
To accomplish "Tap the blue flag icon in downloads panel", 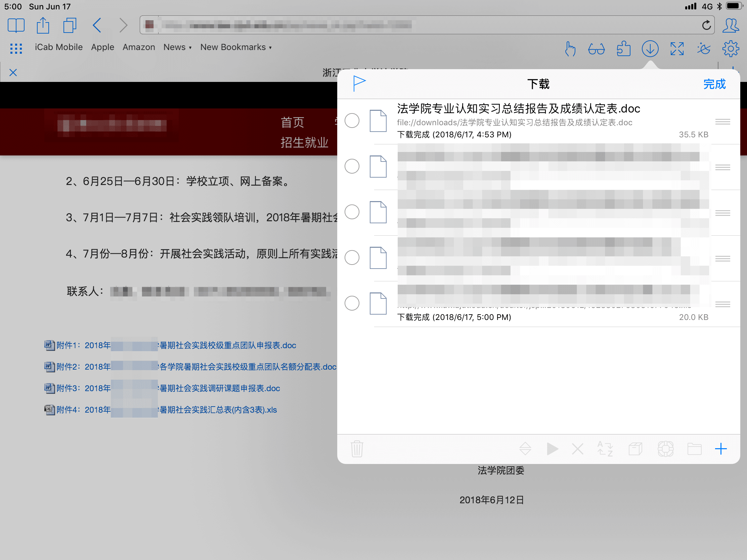I will point(359,83).
